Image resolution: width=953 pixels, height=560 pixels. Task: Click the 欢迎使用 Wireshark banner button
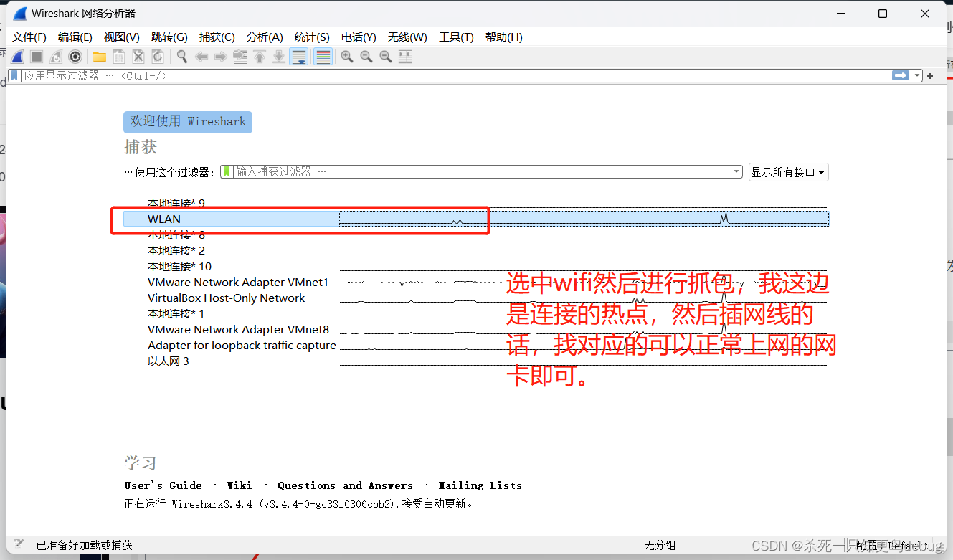pos(188,122)
